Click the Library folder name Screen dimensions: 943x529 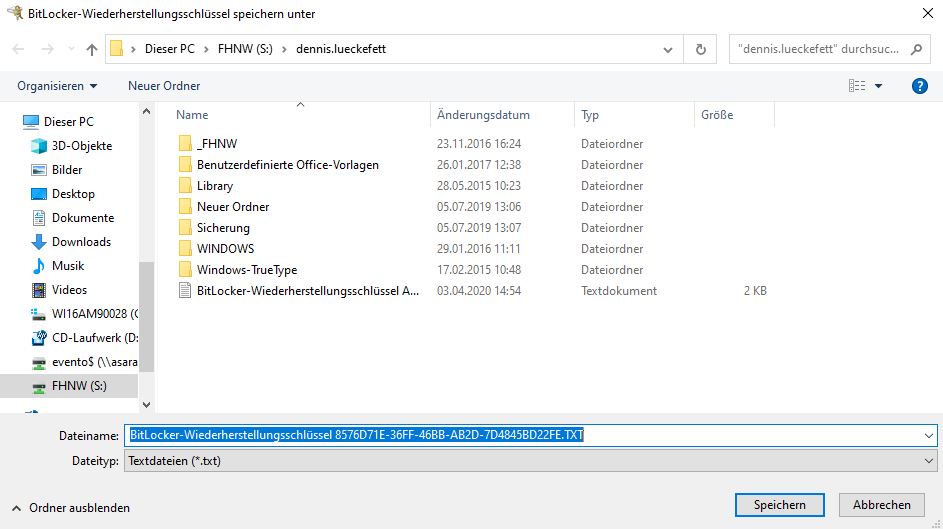point(215,186)
